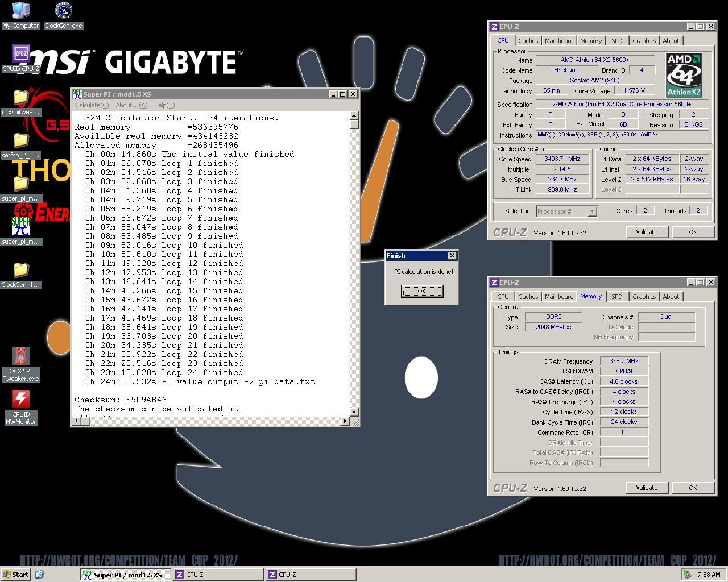
Task: Click the Command Rate 1T value
Action: tap(624, 433)
